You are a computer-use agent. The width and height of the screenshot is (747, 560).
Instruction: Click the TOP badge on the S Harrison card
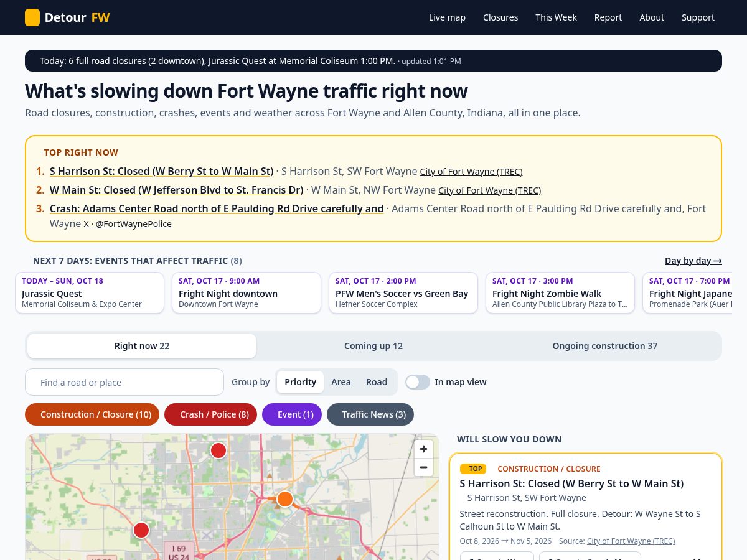click(473, 469)
